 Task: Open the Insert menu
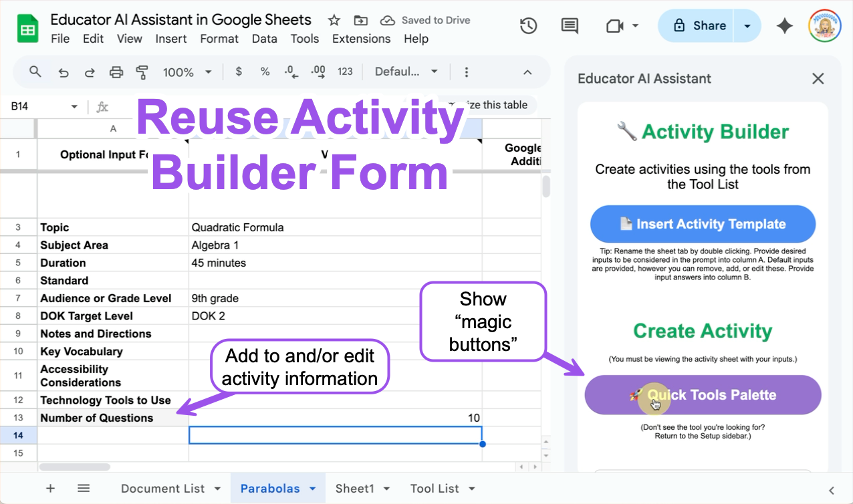point(171,39)
